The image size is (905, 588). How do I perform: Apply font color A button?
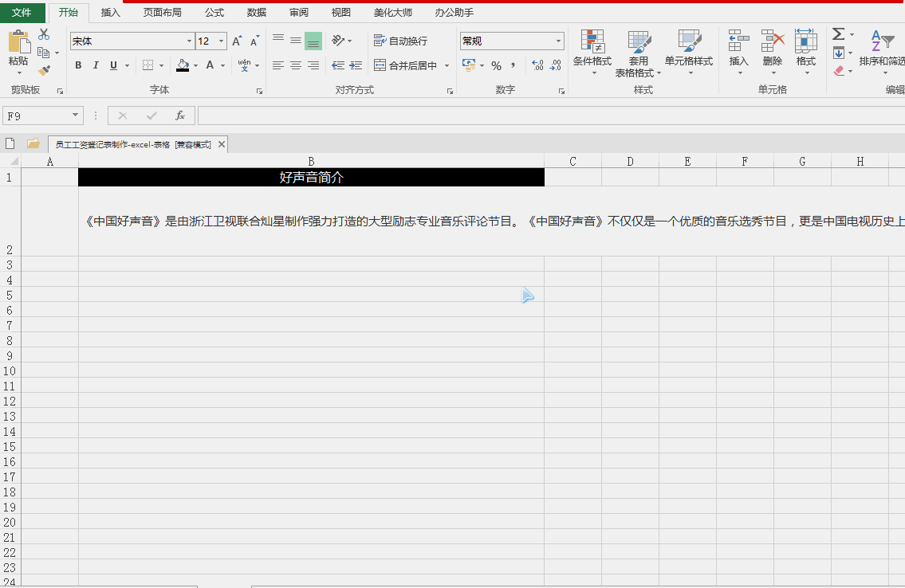click(210, 65)
